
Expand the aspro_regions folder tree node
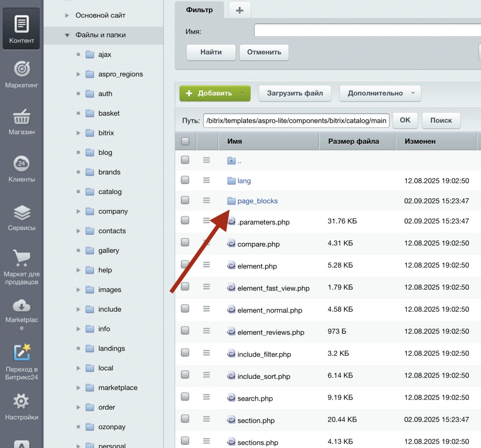click(78, 74)
